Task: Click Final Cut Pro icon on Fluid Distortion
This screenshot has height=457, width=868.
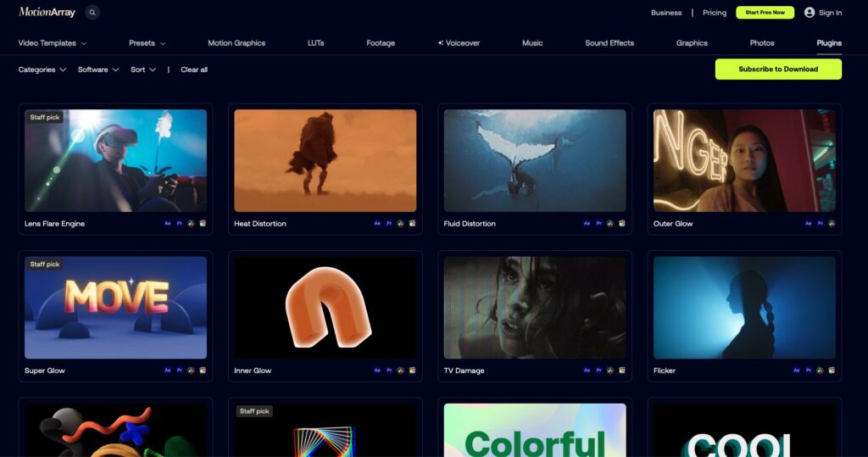Action: point(621,223)
